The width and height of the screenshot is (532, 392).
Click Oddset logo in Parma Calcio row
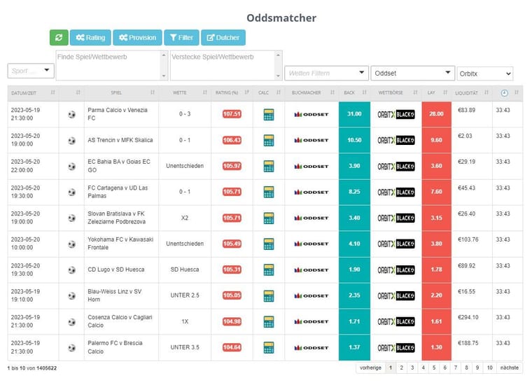coord(311,114)
